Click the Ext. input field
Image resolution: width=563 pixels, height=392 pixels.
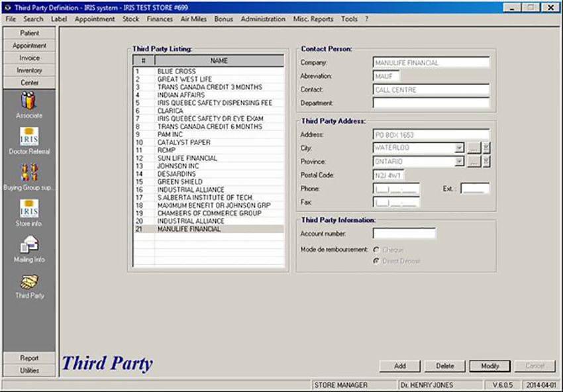coord(475,189)
